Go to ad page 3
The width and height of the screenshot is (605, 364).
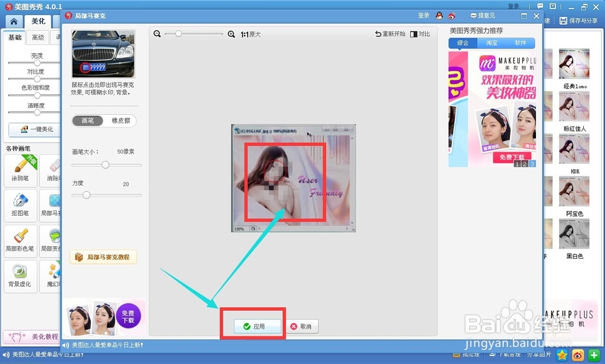click(x=532, y=164)
